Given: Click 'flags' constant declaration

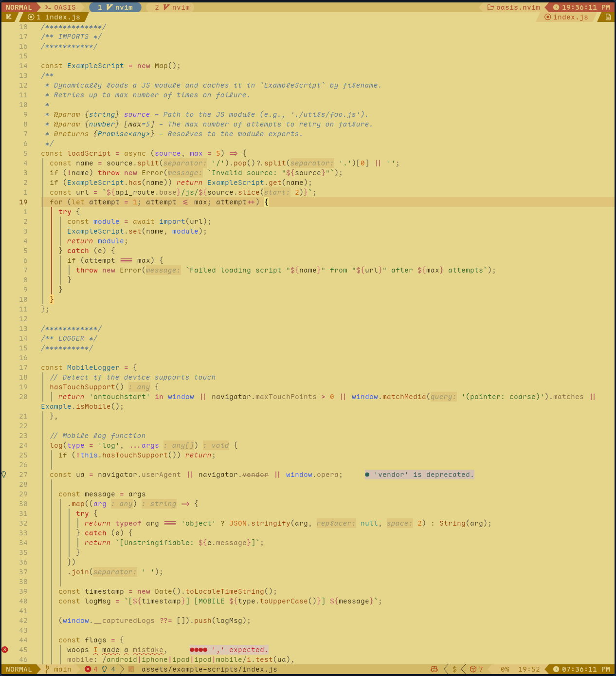Looking at the screenshot, I should (95, 640).
